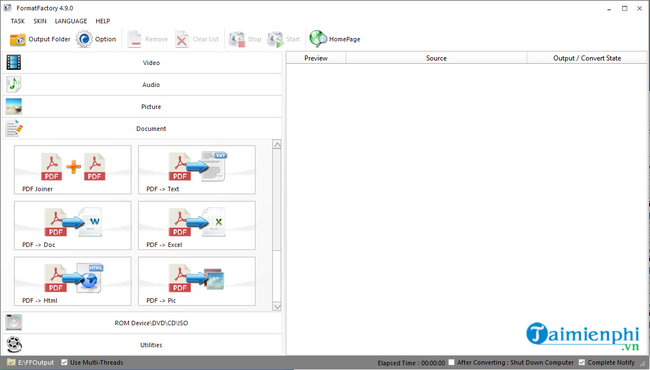Open the LANGUAGE menu
The height and width of the screenshot is (370, 650).
coord(71,21)
